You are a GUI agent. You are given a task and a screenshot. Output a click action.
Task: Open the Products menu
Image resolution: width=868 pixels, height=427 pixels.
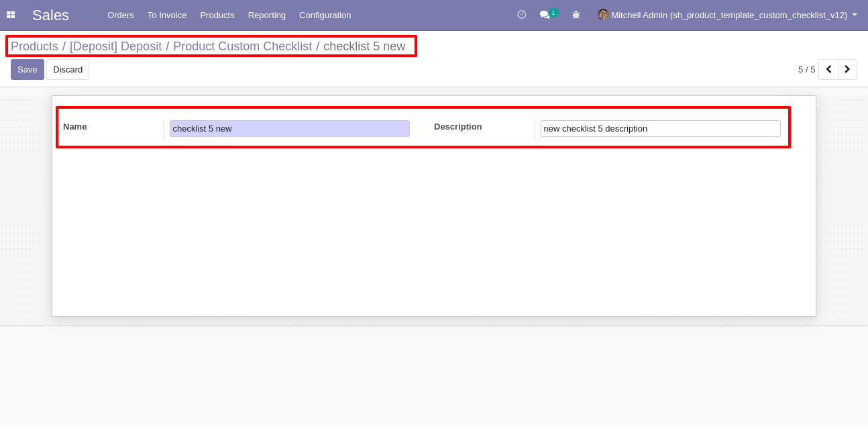point(217,15)
